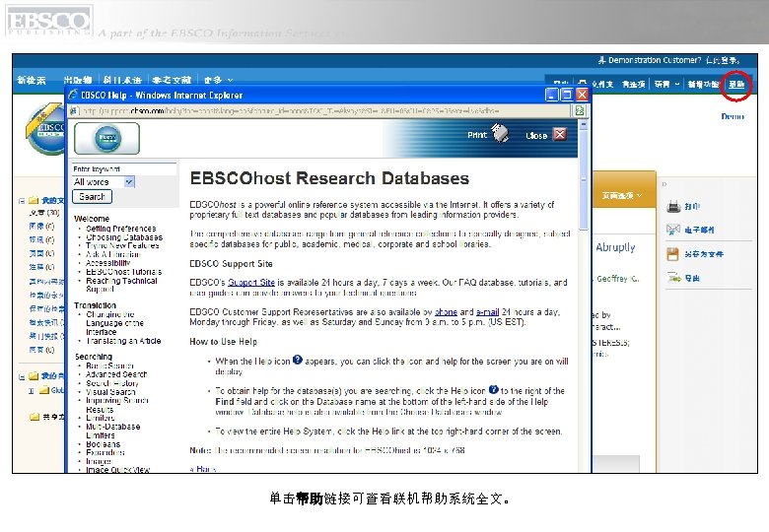769x532 pixels.
Task: Collapse the second folder tree node
Action: tap(22, 376)
